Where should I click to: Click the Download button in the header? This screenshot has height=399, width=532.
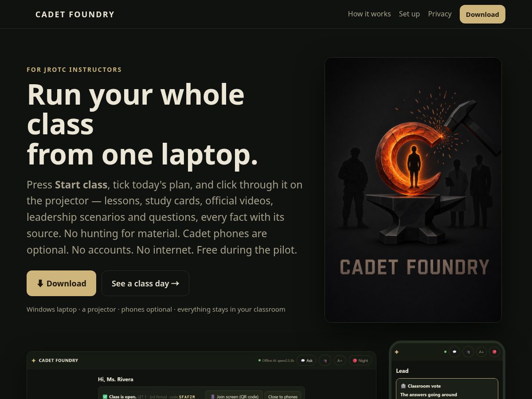click(482, 14)
